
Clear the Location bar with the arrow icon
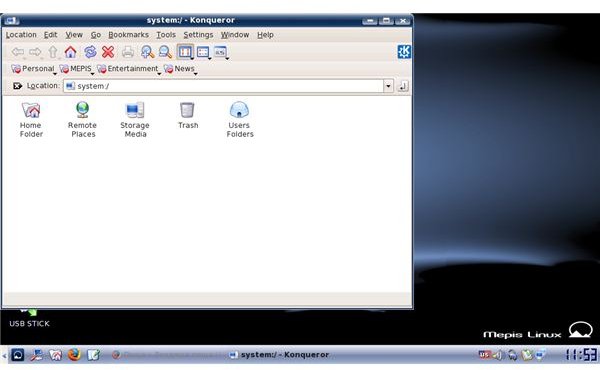pos(17,86)
